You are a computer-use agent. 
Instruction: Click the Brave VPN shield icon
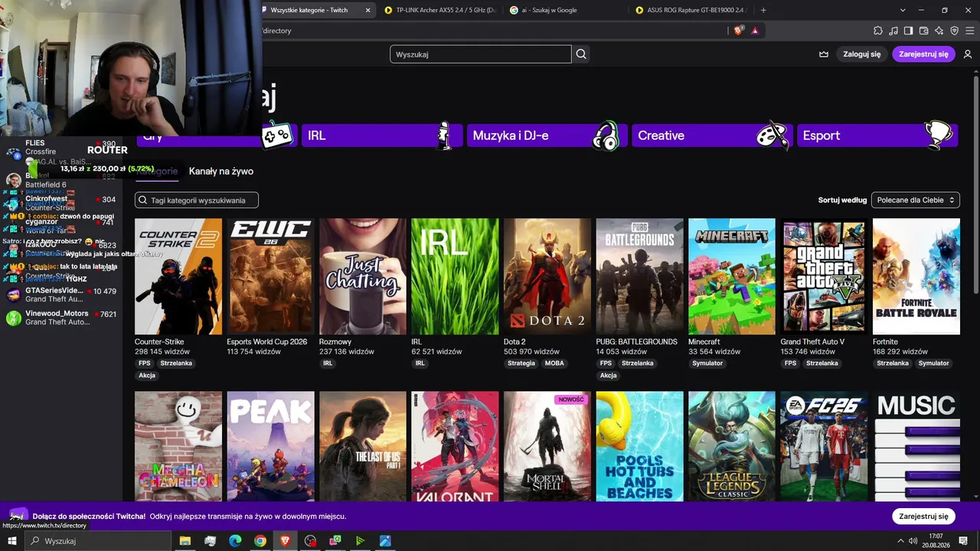click(954, 31)
